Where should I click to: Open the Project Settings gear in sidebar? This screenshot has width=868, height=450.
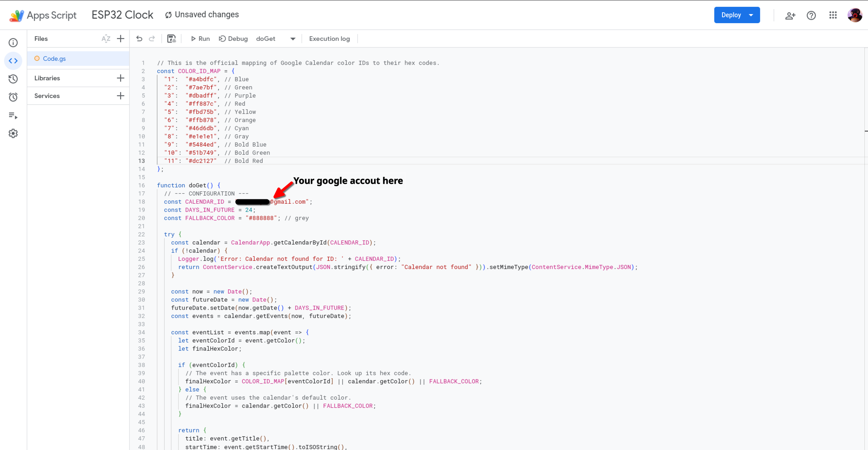tap(13, 133)
